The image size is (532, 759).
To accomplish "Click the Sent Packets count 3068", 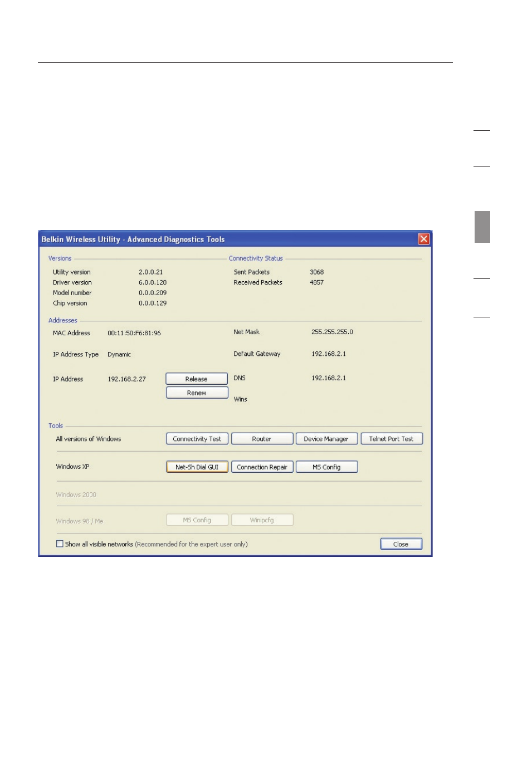I will click(317, 272).
